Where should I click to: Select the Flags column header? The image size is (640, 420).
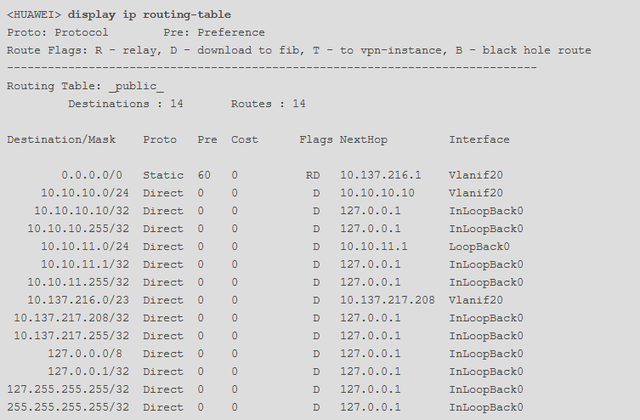(x=315, y=139)
